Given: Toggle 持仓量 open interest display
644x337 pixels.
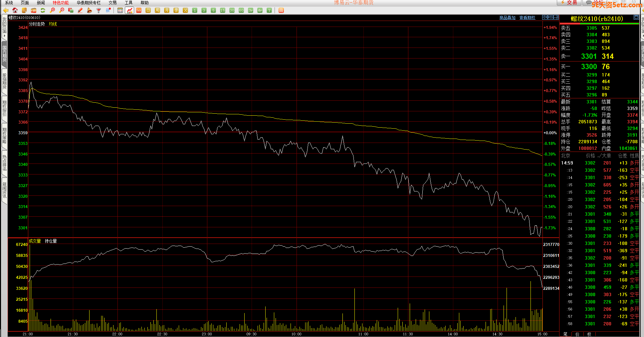Looking at the screenshot, I should pos(51,241).
